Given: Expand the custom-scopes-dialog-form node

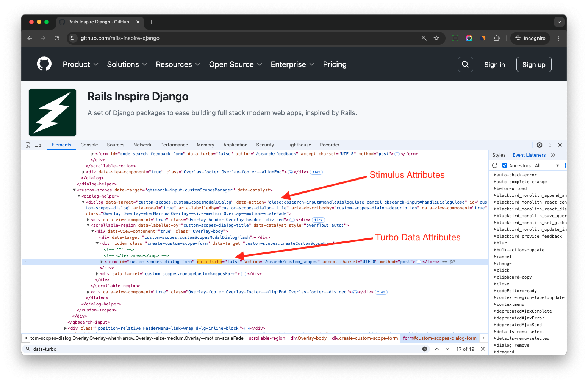Looking at the screenshot, I should (x=102, y=262).
